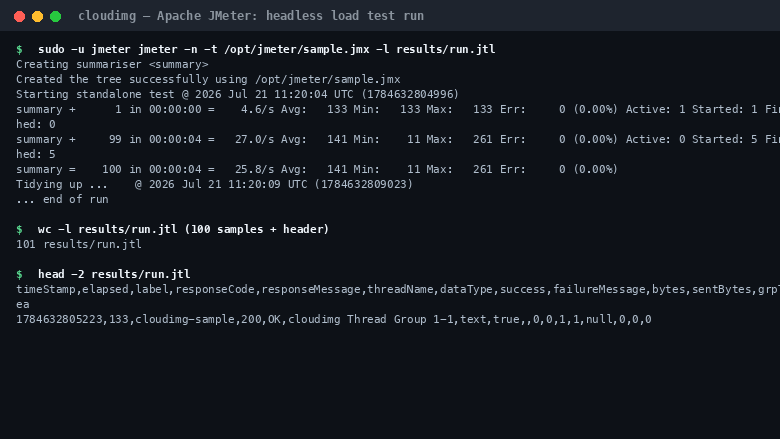Click the summary line showing 27.0/s

click(398, 139)
